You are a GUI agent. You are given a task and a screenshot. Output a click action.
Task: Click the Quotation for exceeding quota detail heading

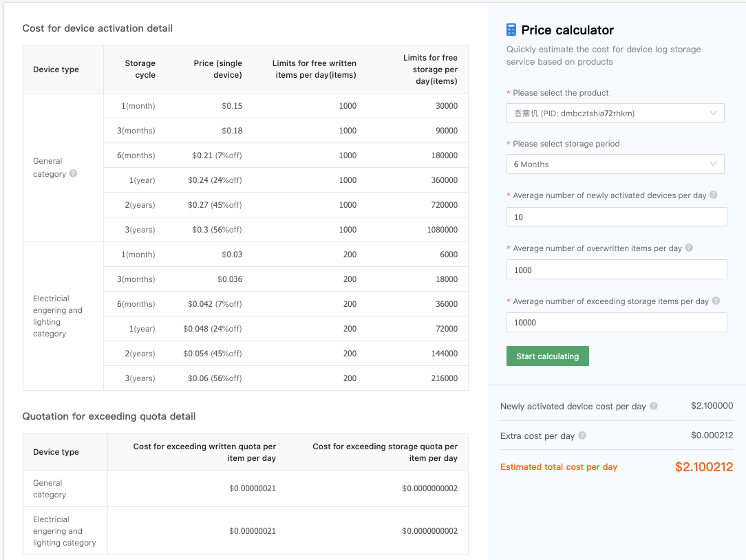tap(109, 416)
